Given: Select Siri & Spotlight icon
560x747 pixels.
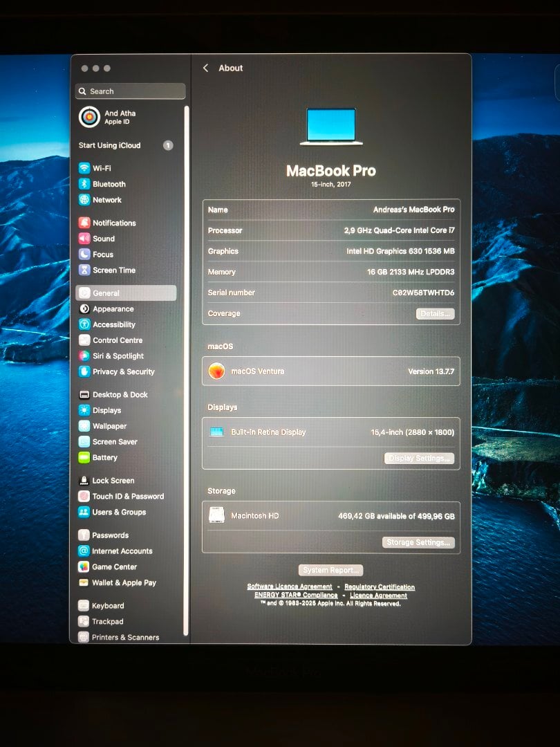Looking at the screenshot, I should click(84, 356).
